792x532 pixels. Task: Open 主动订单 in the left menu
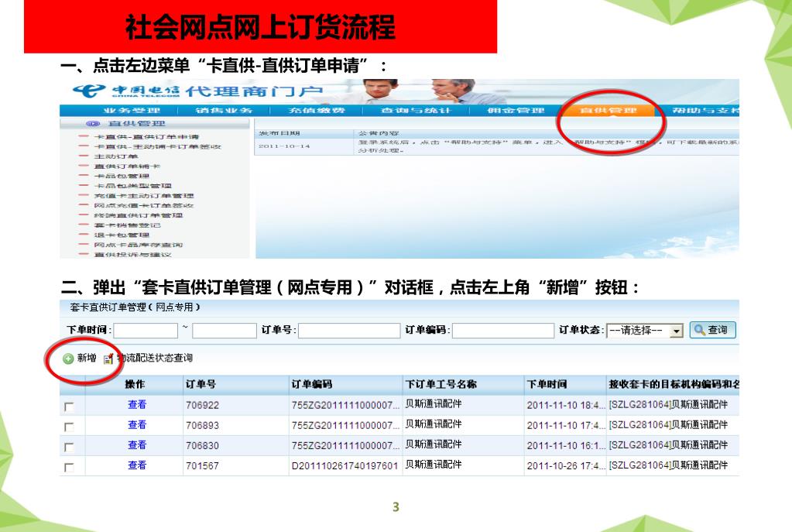pos(115,156)
